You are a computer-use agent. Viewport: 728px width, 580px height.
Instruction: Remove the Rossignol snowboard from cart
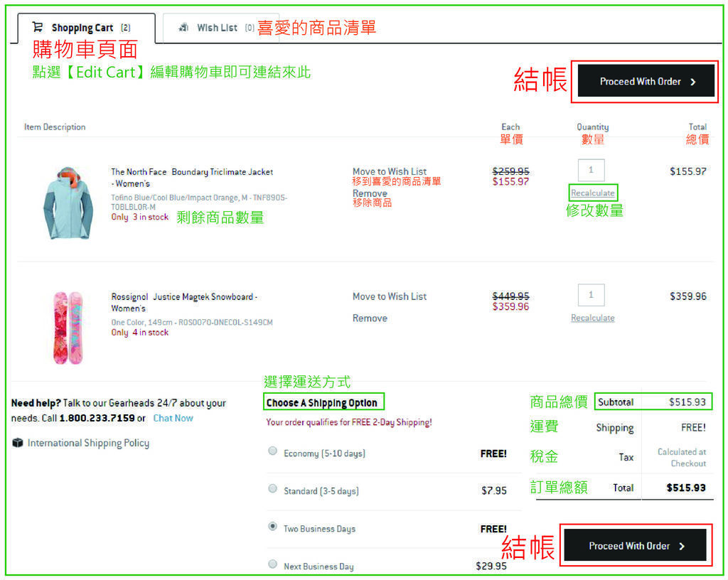click(370, 318)
